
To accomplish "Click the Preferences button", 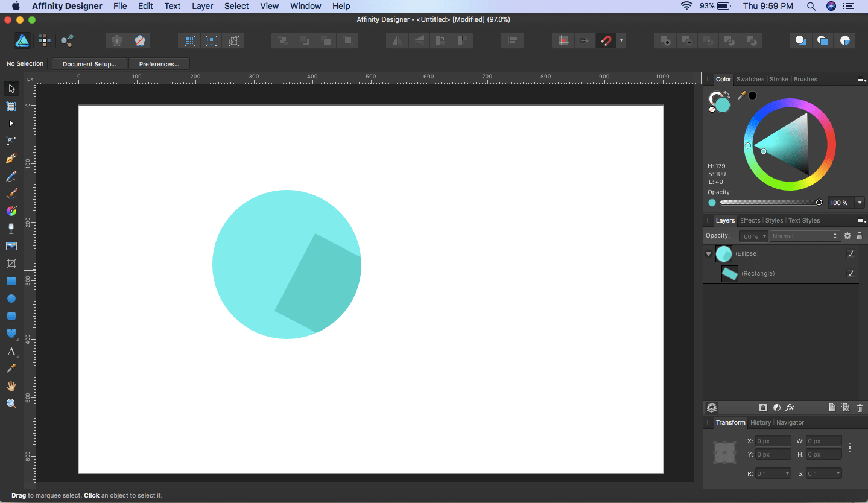I will tap(159, 64).
